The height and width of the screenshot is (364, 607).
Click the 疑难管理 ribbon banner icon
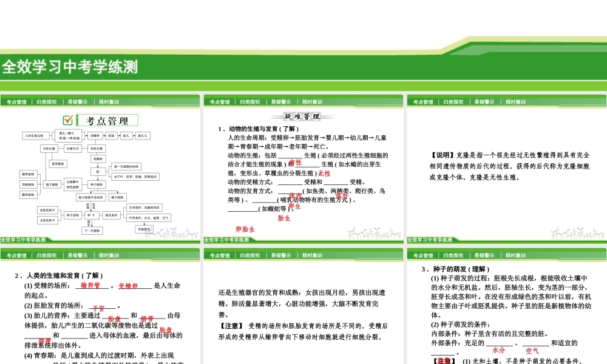(302, 116)
